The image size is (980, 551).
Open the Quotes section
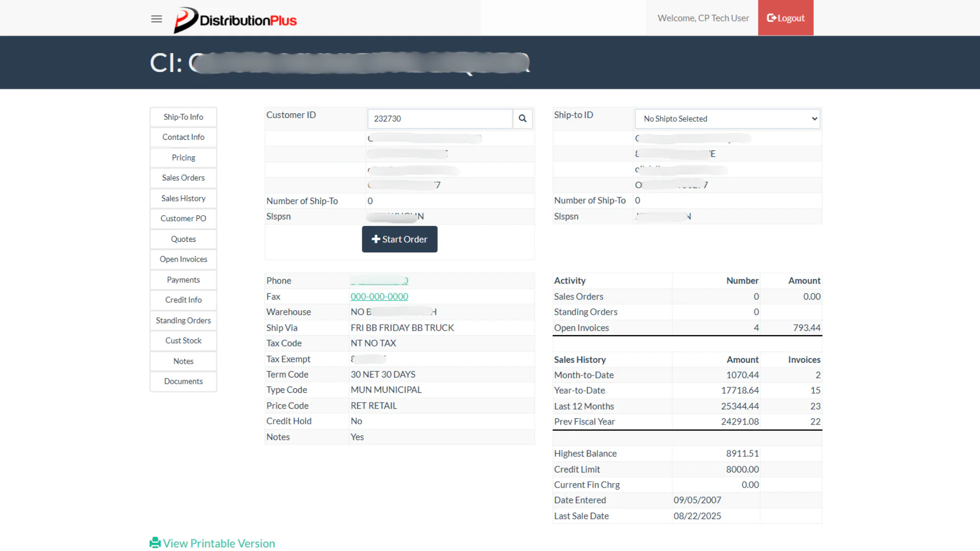click(183, 239)
